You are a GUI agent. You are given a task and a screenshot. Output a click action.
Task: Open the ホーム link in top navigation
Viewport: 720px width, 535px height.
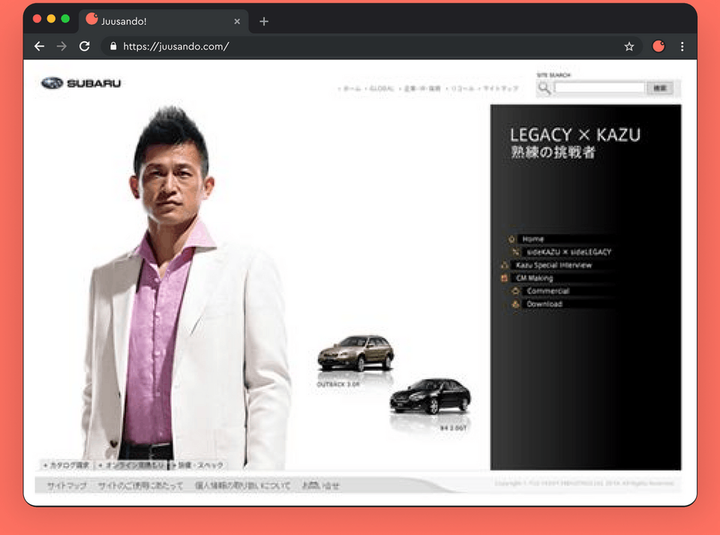coord(352,89)
